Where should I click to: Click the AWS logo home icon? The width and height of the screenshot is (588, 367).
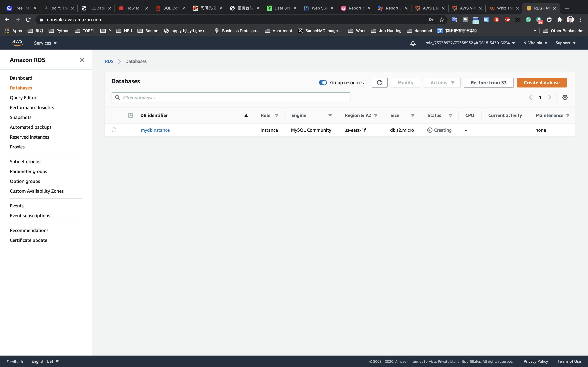coord(17,43)
